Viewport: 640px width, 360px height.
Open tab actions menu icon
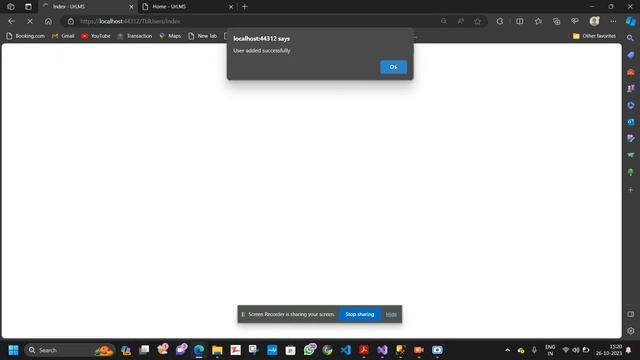point(28,7)
